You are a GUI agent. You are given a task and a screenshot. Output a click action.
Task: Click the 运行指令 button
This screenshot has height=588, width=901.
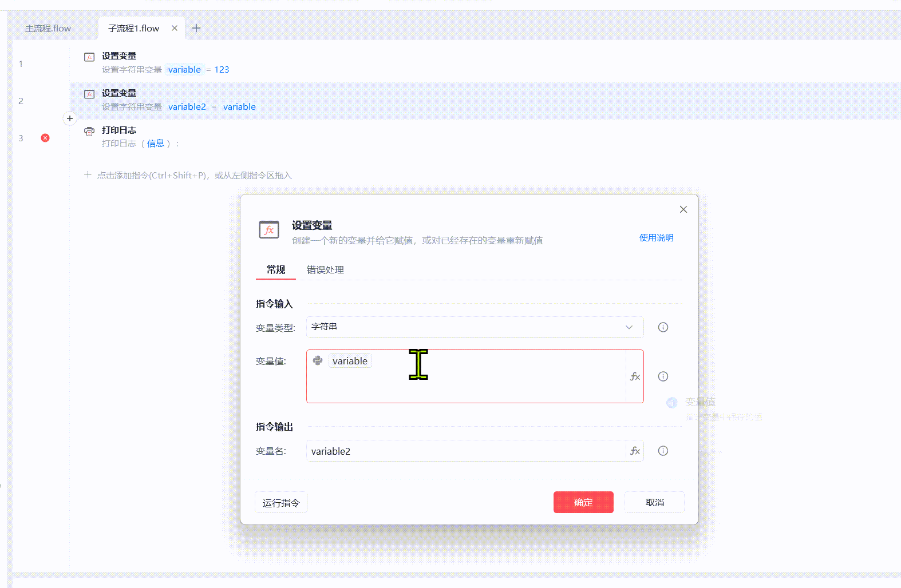coord(281,503)
